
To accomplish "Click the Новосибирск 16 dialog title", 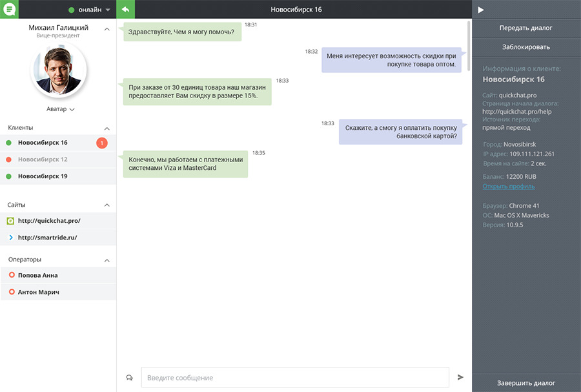I will click(296, 10).
